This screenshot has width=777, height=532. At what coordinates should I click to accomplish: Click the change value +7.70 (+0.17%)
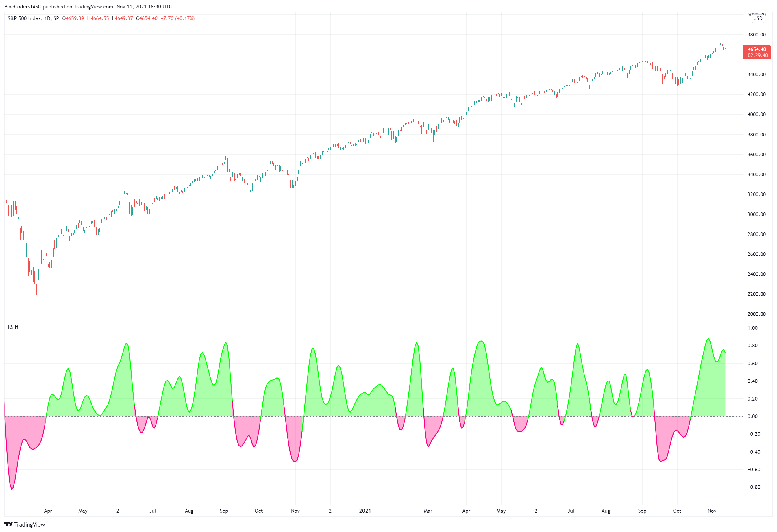click(x=177, y=18)
